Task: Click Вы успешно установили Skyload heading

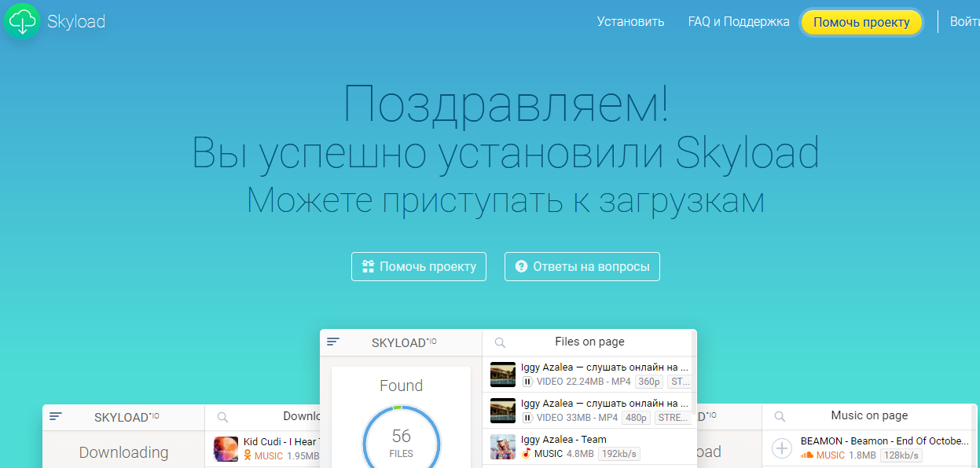Action: [505, 152]
